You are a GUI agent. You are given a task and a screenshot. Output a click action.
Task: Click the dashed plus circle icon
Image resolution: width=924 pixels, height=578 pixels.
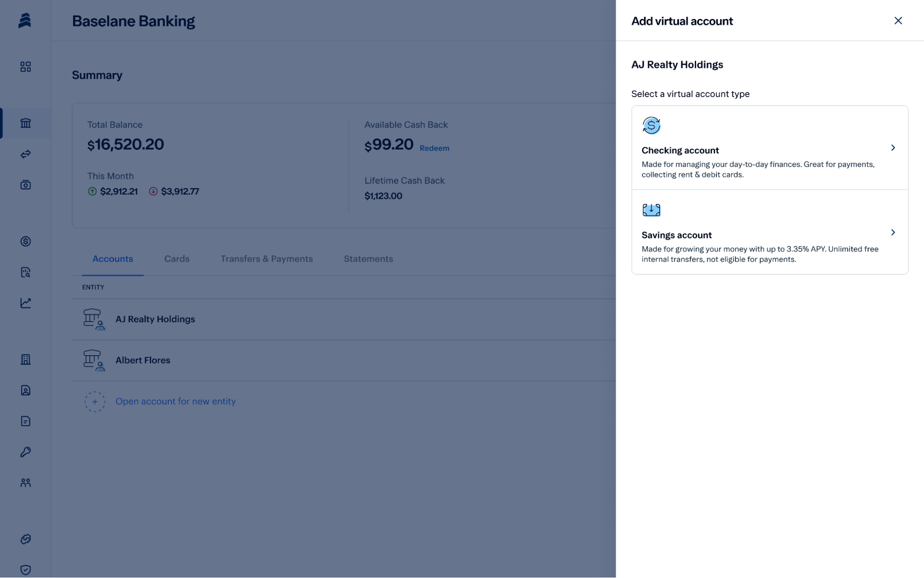(95, 402)
